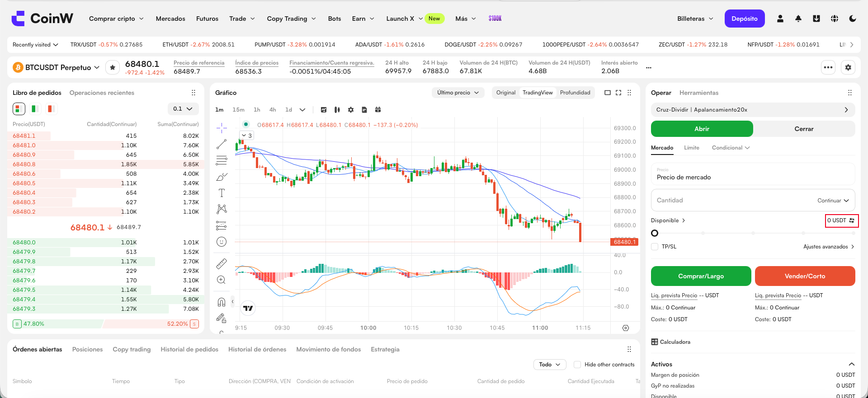
Task: Select the text annotation tool
Action: (222, 193)
